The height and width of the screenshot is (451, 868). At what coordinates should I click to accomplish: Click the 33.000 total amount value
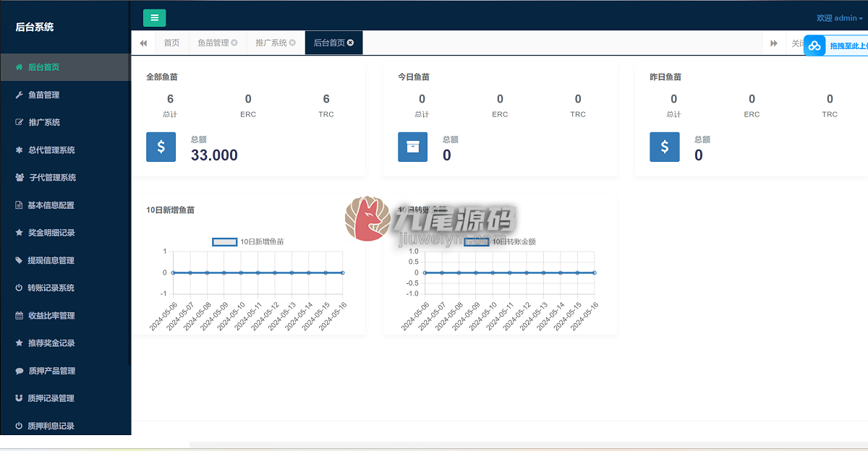coord(214,155)
